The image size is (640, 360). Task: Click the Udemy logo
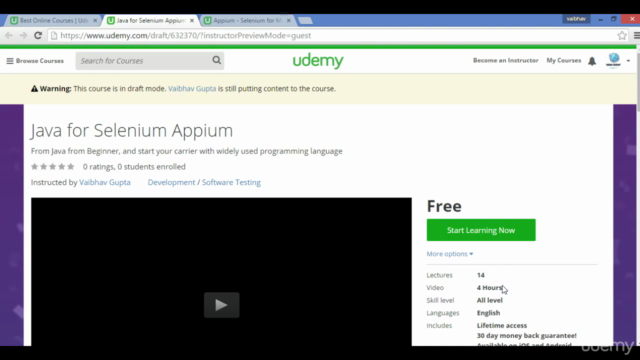[318, 61]
